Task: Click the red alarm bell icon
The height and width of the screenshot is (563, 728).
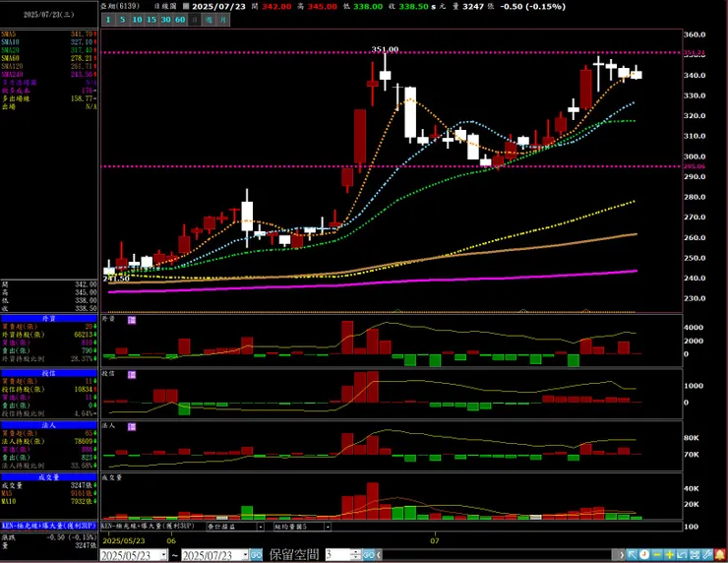Action: click(x=720, y=555)
